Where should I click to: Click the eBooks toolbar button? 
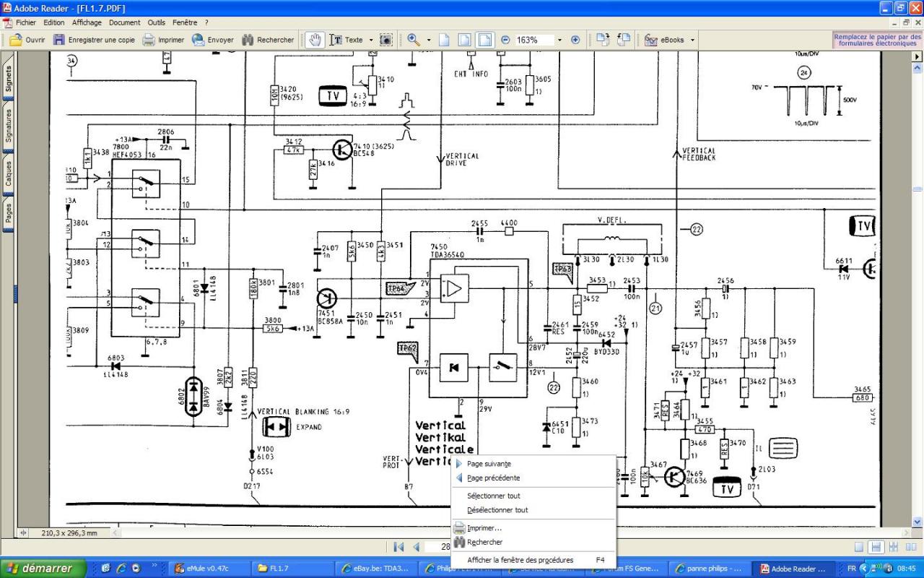(x=665, y=40)
